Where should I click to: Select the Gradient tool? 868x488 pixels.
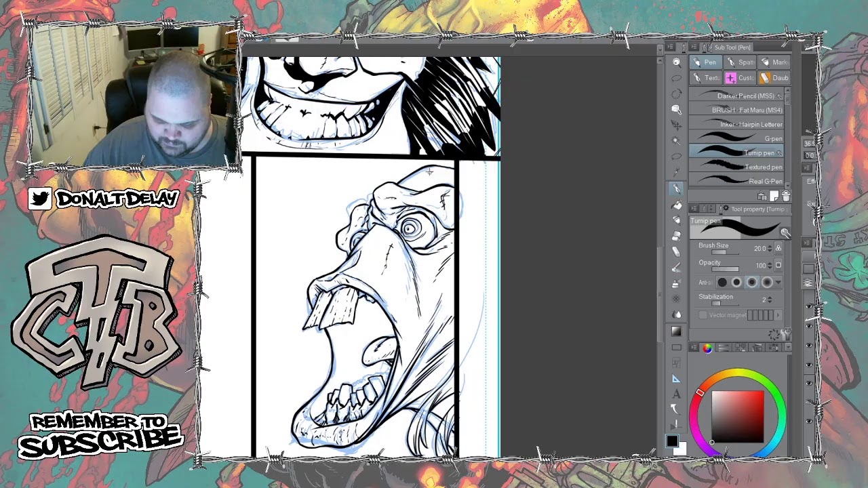pyautogui.click(x=676, y=331)
